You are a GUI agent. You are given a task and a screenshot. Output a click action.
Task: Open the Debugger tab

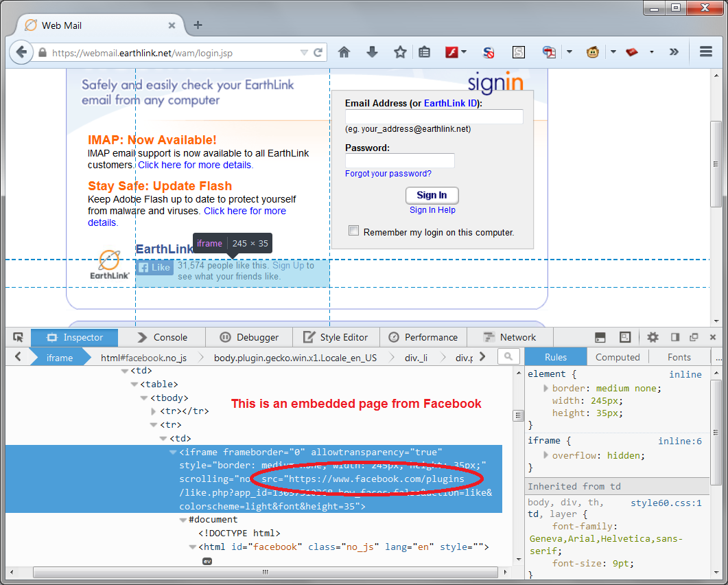249,337
